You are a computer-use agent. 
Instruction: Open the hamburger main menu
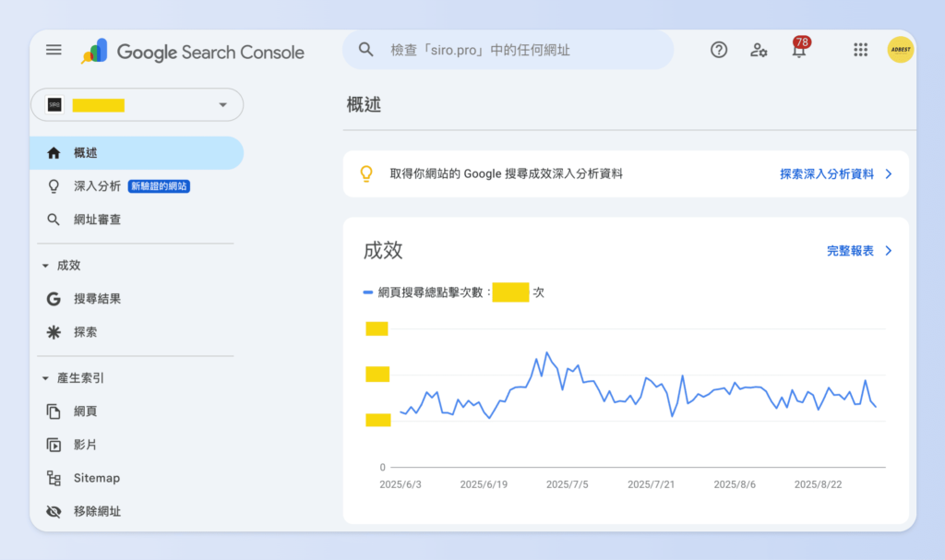54,50
